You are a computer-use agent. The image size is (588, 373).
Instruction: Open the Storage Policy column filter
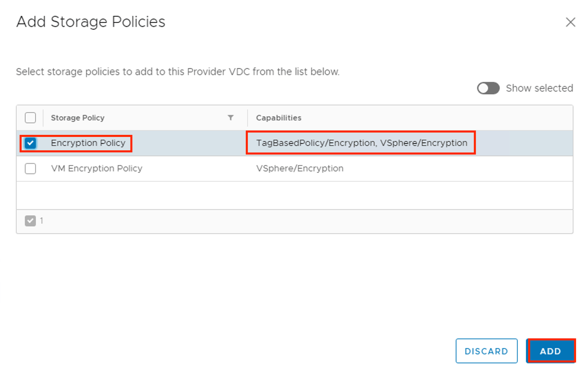(231, 118)
